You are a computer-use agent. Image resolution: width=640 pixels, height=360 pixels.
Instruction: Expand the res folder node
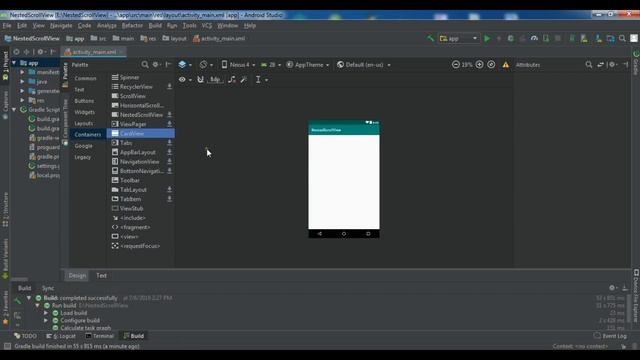[22, 100]
